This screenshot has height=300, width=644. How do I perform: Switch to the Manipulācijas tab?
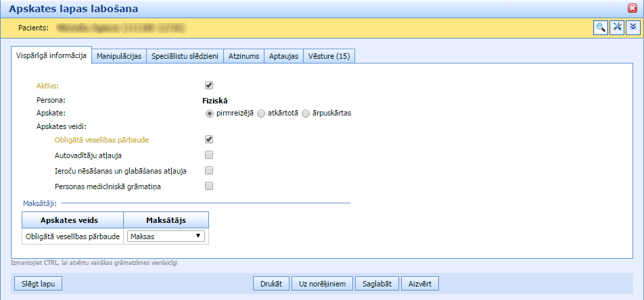click(119, 56)
